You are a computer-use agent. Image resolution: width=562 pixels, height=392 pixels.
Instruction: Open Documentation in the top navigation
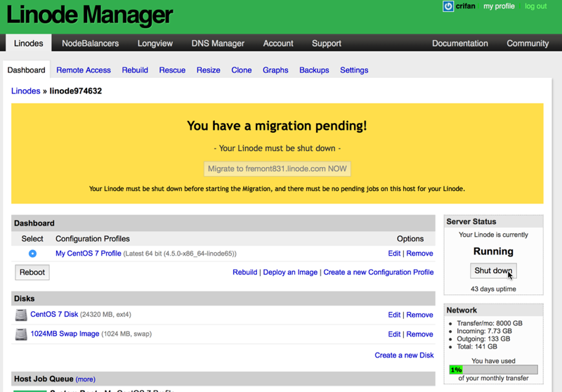point(460,44)
